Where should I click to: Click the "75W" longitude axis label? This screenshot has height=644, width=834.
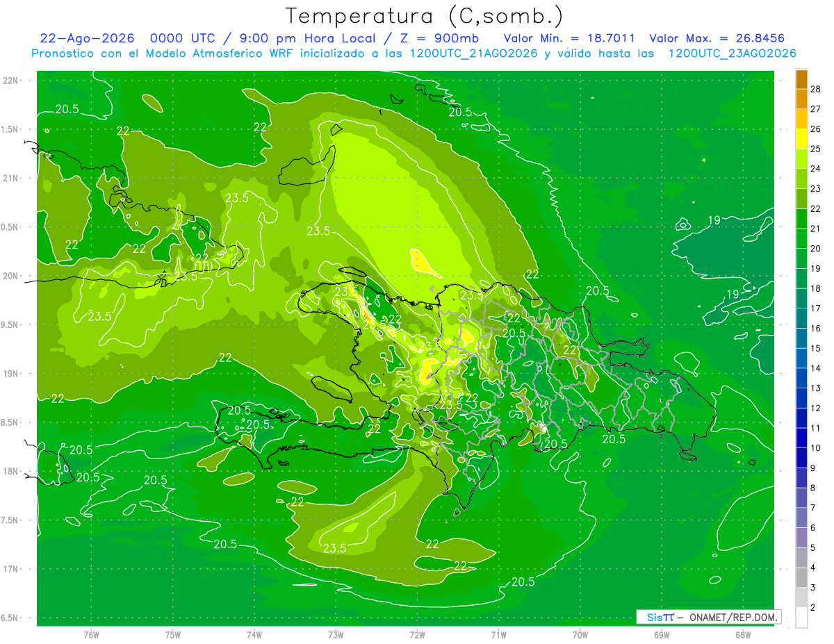[173, 634]
